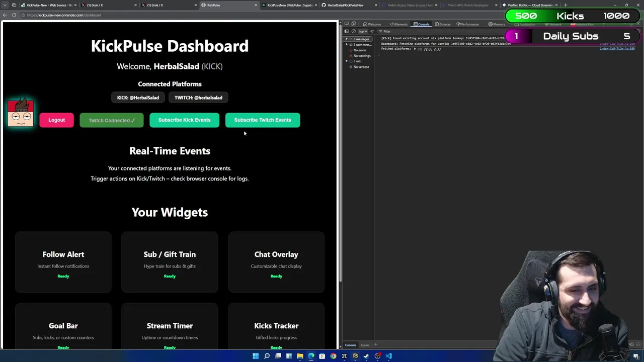Open the Follow Alert widget card
The width and height of the screenshot is (644, 362).
63,262
